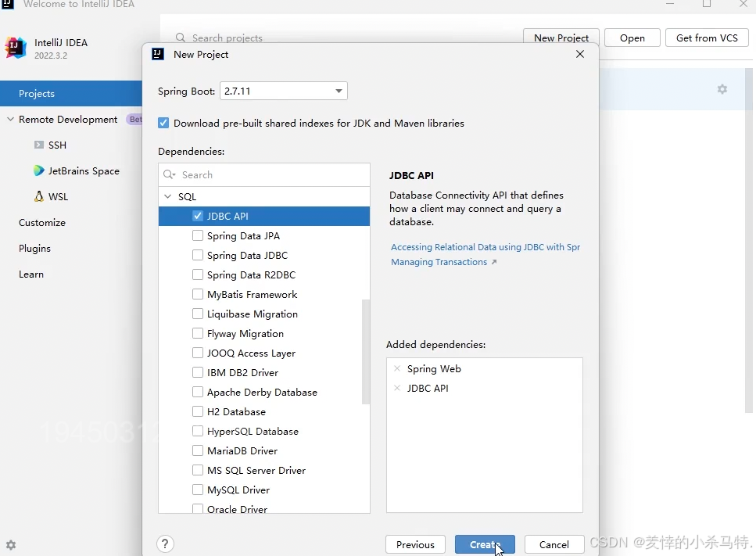The height and width of the screenshot is (556, 756).
Task: Enable the Liquibase Migration dependency
Action: point(198,314)
